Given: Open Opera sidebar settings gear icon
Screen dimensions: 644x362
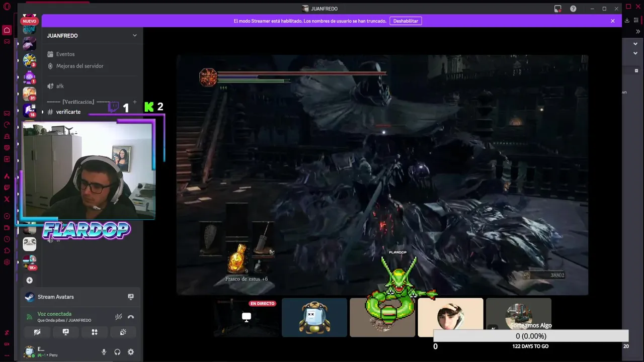Looking at the screenshot, I should [x=7, y=262].
